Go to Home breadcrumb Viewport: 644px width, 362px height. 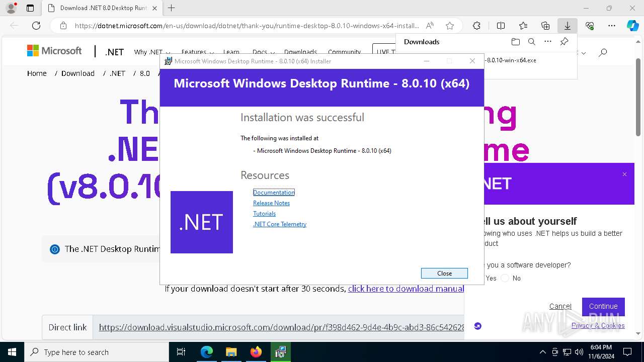tap(37, 73)
